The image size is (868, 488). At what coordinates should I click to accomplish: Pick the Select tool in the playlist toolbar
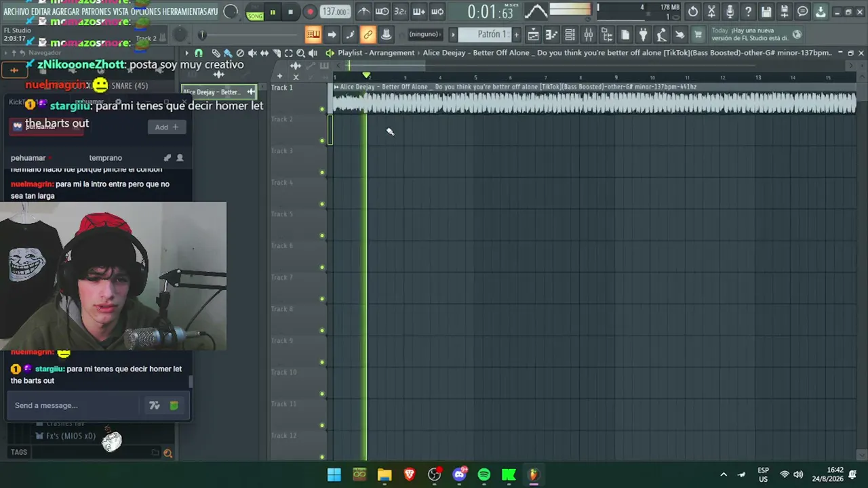point(289,53)
